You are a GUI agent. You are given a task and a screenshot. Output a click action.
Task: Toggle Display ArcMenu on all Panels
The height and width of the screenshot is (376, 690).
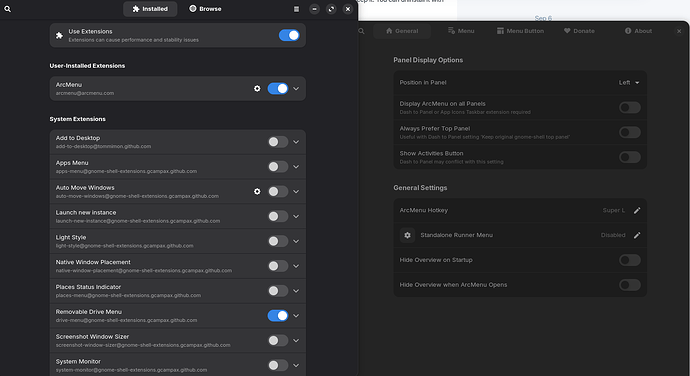point(630,107)
